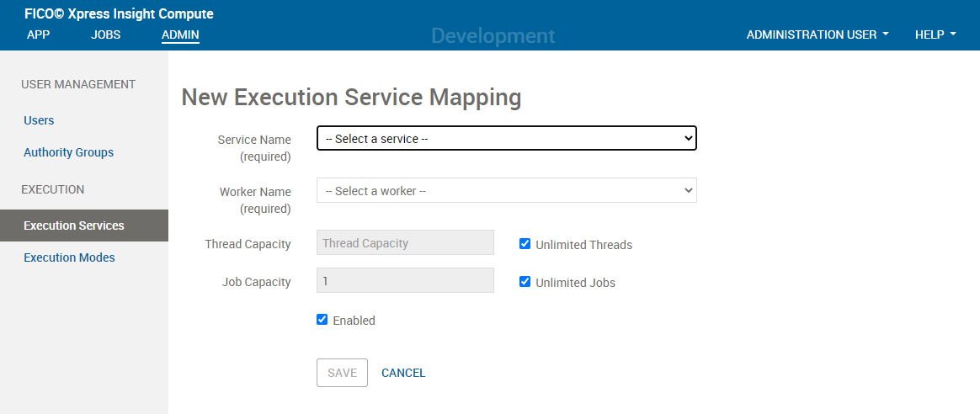Switch to the JOBS tab
980x414 pixels.
point(105,35)
